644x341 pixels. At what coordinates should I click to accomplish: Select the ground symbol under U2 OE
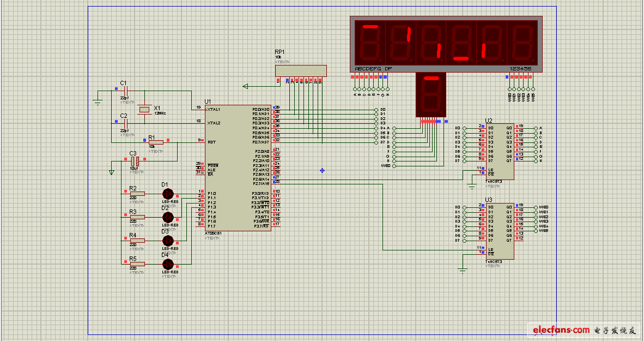(471, 187)
